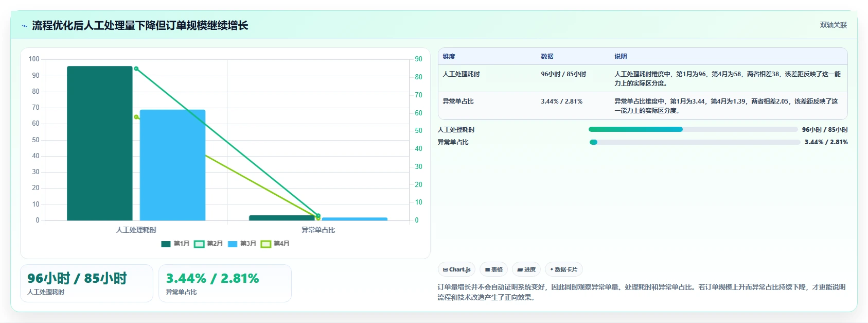
Task: Click the small blue 异常单占比 bar
Action: pos(355,219)
